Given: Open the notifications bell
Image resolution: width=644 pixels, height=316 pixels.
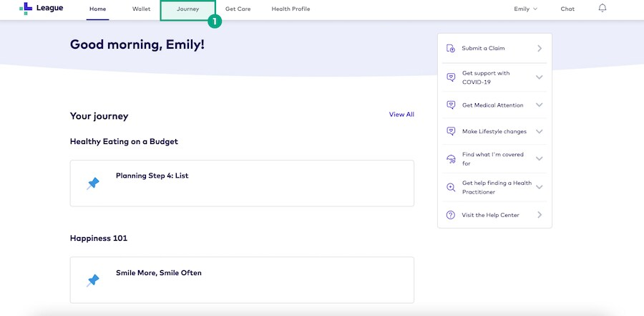Looking at the screenshot, I should coord(602,9).
